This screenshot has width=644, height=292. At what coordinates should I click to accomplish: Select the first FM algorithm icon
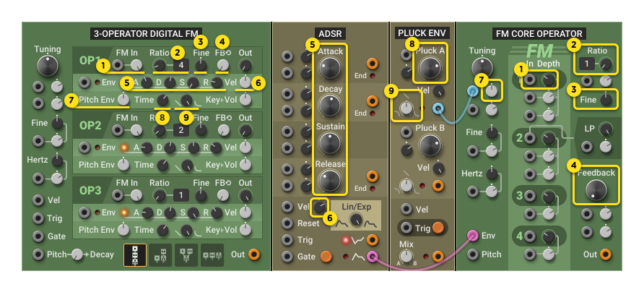[135, 254]
